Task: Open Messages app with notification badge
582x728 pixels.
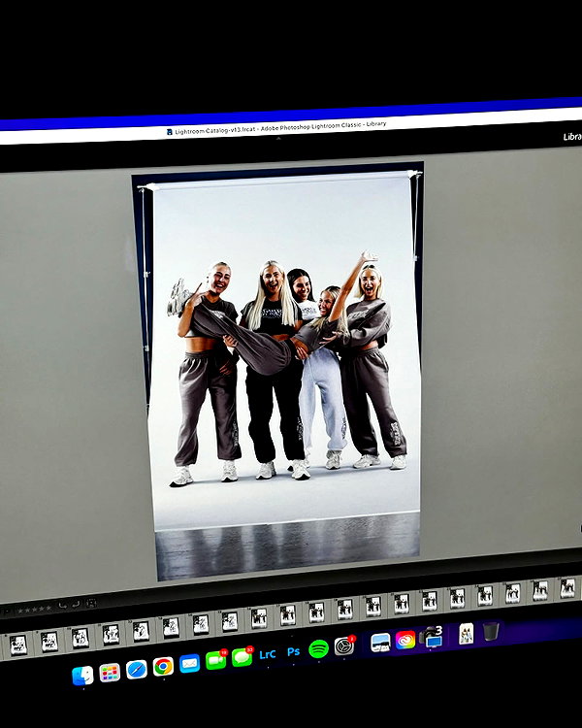Action: coord(242,657)
